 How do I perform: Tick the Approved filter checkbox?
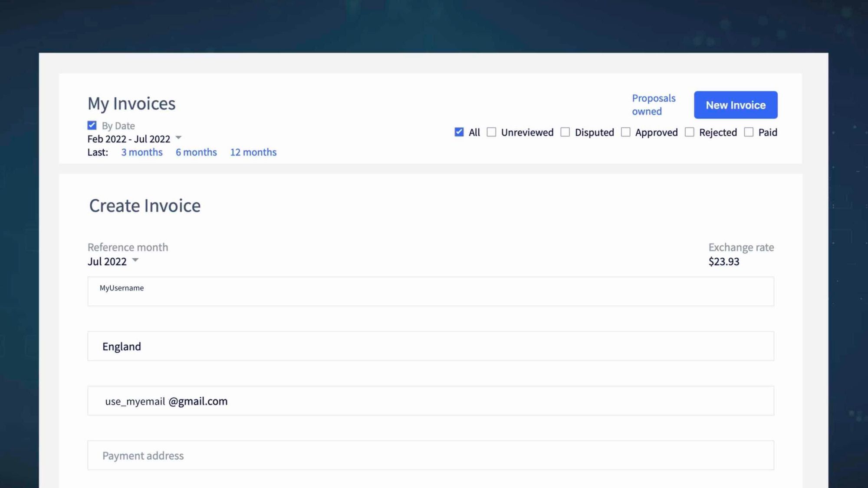[x=625, y=132]
